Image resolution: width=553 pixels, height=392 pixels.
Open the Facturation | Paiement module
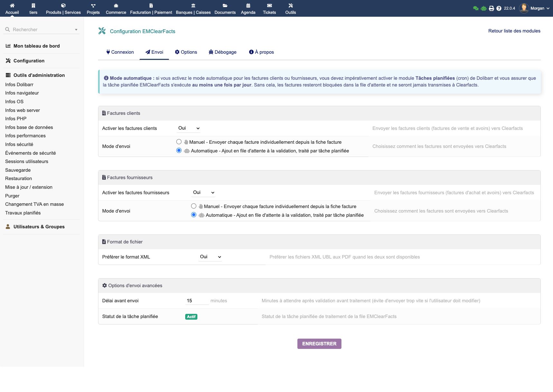tap(150, 8)
